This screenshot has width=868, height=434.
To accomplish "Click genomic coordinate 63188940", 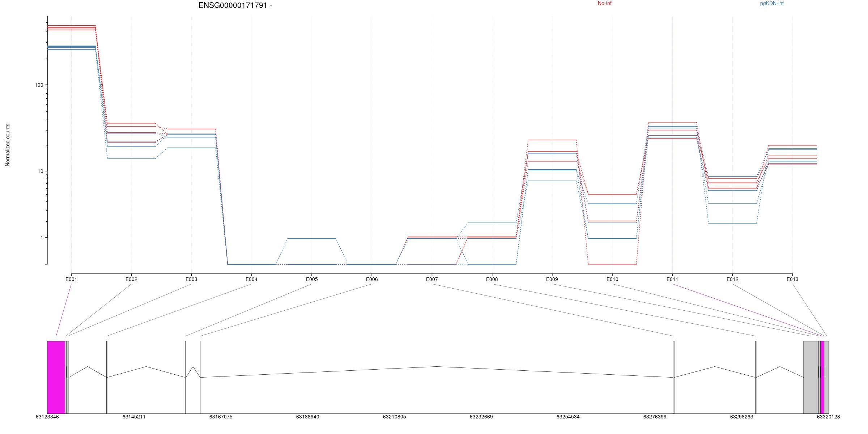I will click(308, 417).
